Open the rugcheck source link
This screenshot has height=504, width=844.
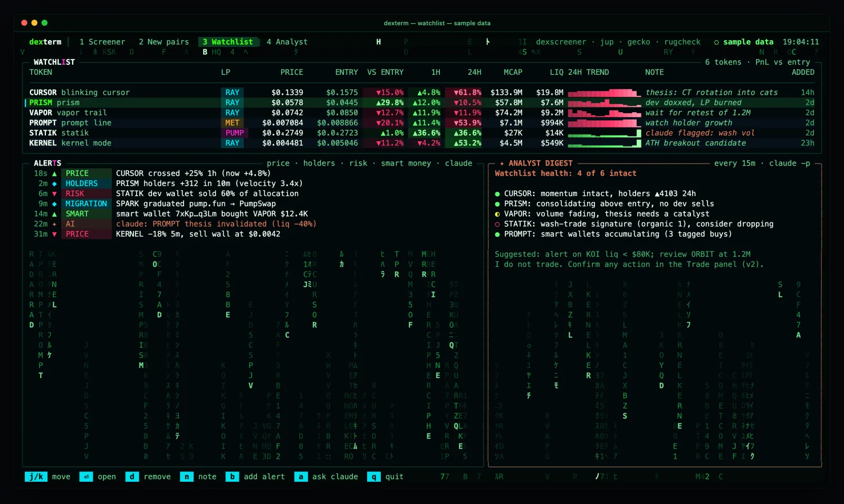(x=682, y=42)
